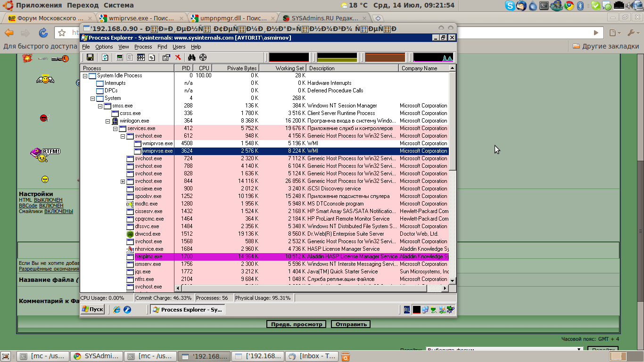Click the brown physical memory mini graph

pos(385,58)
